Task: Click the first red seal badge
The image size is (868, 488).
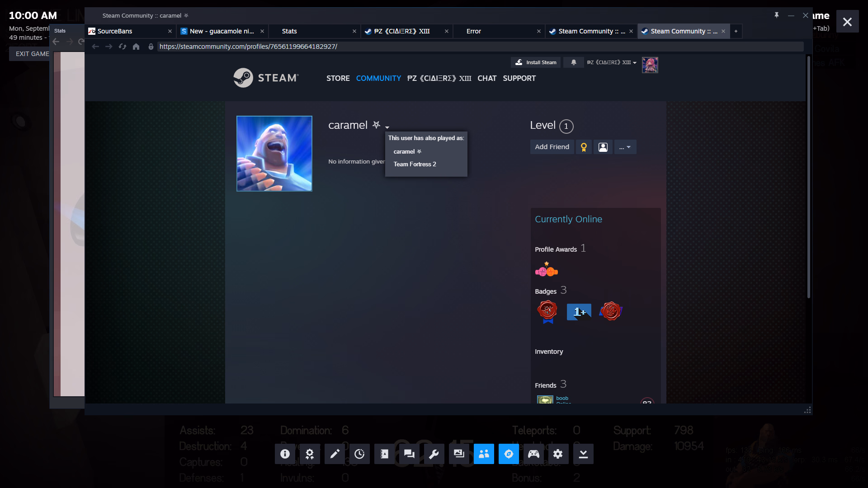Action: 547,312
